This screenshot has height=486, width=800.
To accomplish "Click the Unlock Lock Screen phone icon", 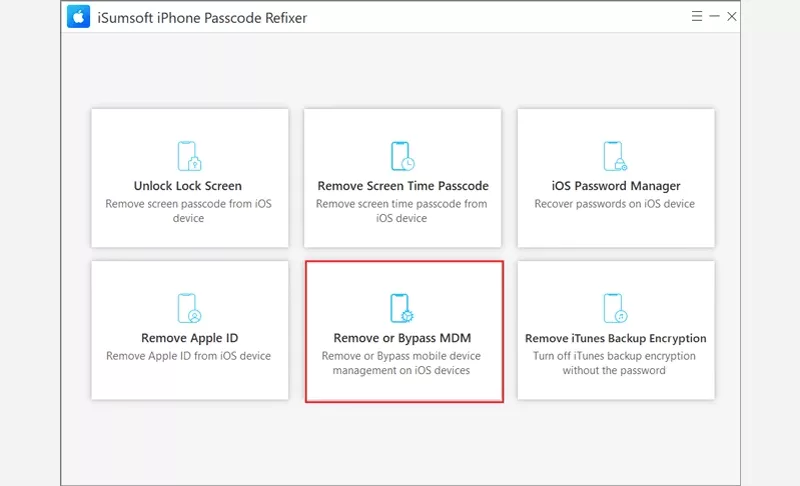I will [189, 156].
